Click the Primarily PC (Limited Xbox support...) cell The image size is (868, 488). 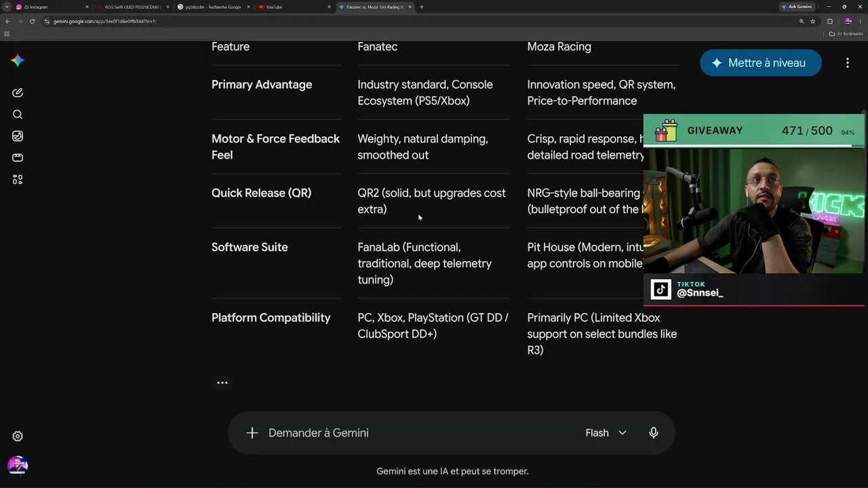click(602, 334)
